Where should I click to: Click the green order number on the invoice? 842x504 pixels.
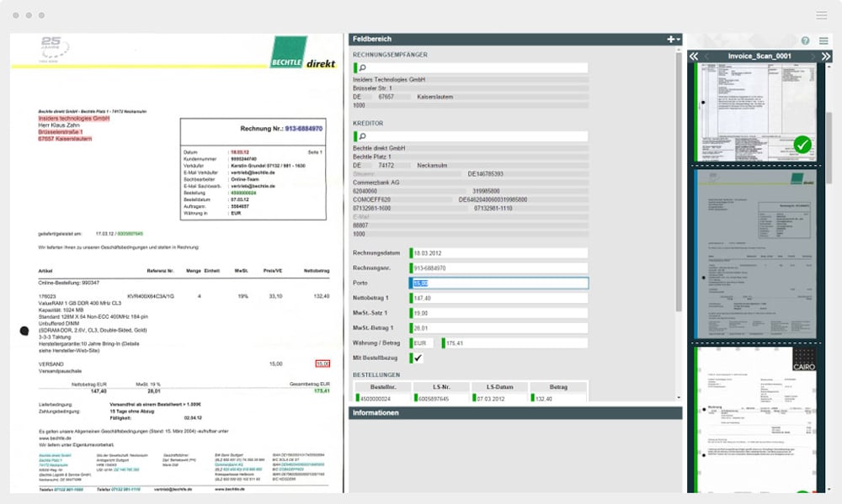point(243,193)
